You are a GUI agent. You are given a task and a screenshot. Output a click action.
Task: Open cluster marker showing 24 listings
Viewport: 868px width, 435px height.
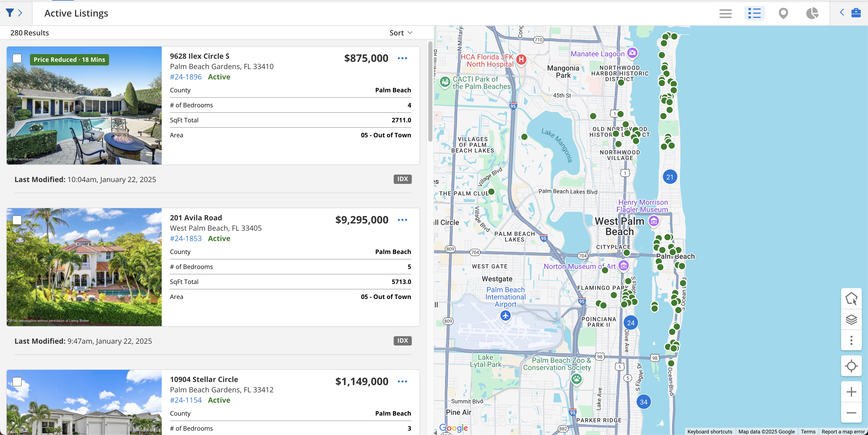pyautogui.click(x=631, y=323)
